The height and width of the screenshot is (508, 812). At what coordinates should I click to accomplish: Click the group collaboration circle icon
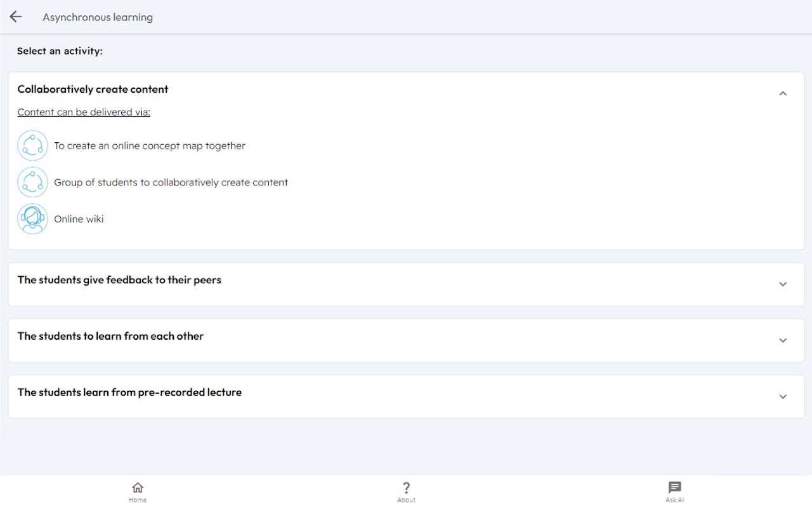[x=32, y=183]
